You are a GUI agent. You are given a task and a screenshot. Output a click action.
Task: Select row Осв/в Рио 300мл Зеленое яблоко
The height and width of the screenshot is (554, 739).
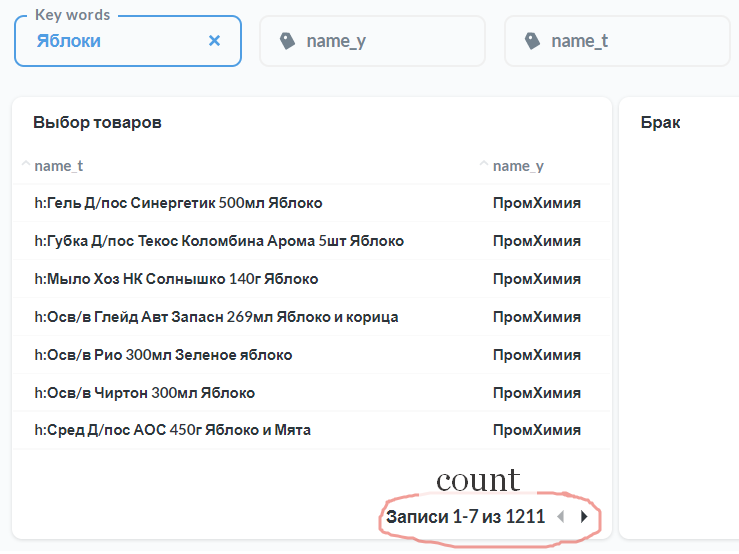coord(312,355)
